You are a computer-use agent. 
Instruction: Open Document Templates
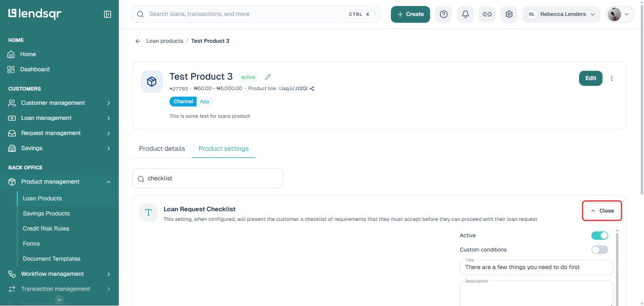click(52, 259)
